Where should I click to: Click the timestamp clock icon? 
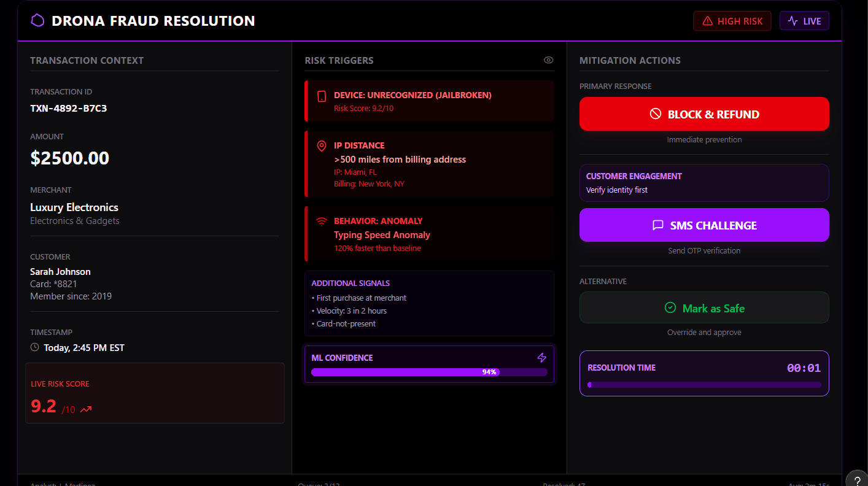[x=35, y=348]
